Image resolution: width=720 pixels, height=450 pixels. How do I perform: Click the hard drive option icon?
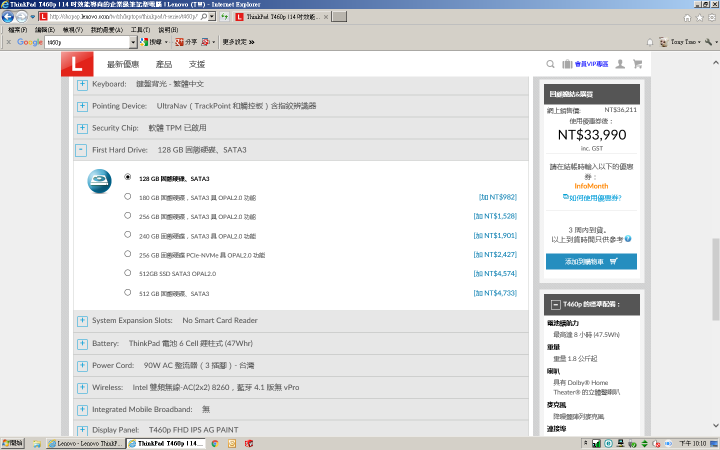pyautogui.click(x=100, y=181)
